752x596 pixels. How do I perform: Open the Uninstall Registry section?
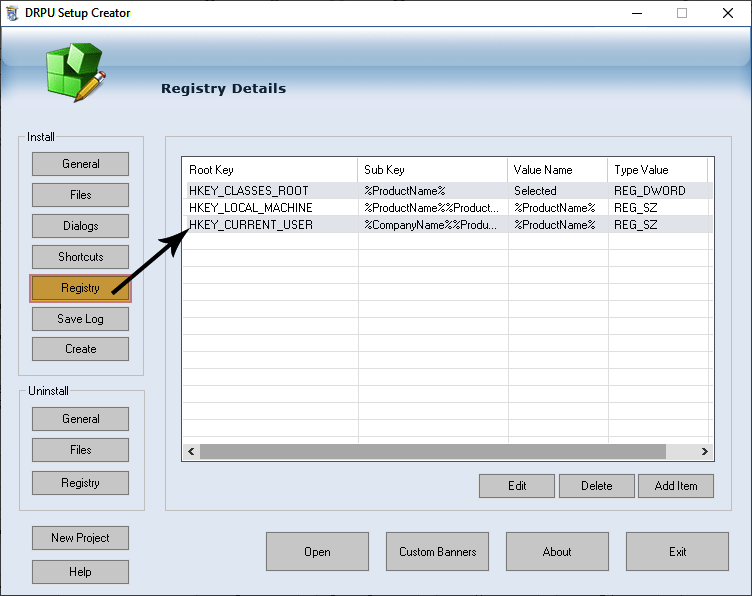coord(80,483)
